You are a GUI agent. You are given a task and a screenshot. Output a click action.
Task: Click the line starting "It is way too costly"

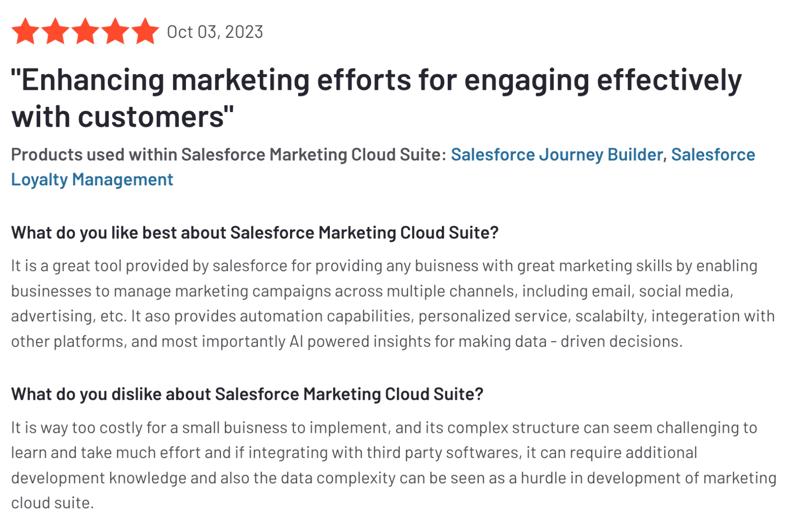pyautogui.click(x=384, y=428)
